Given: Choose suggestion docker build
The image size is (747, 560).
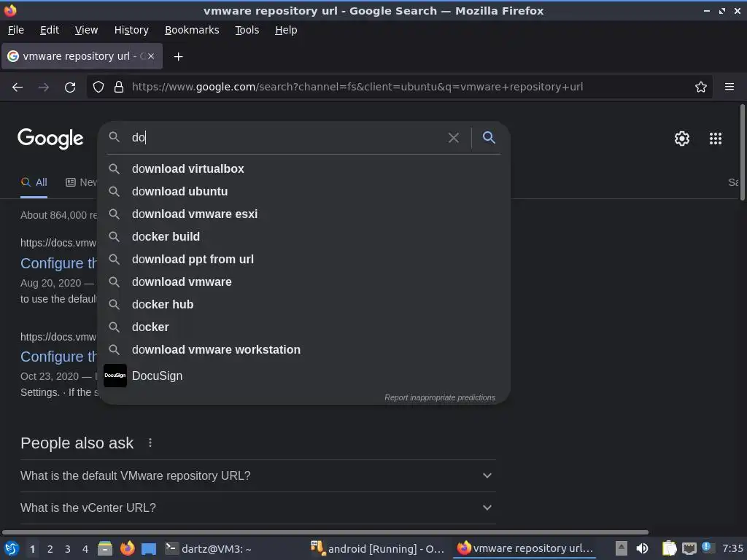Looking at the screenshot, I should [303, 237].
